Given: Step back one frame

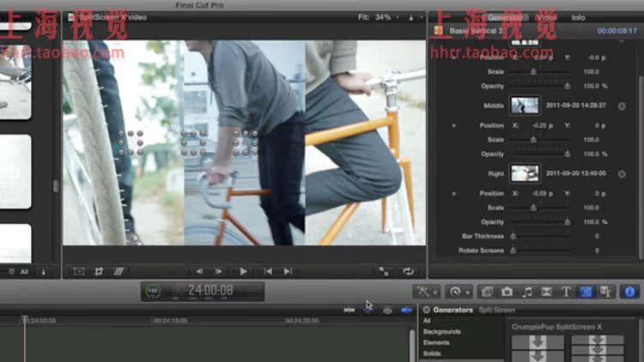Looking at the screenshot, I should coord(199,271).
